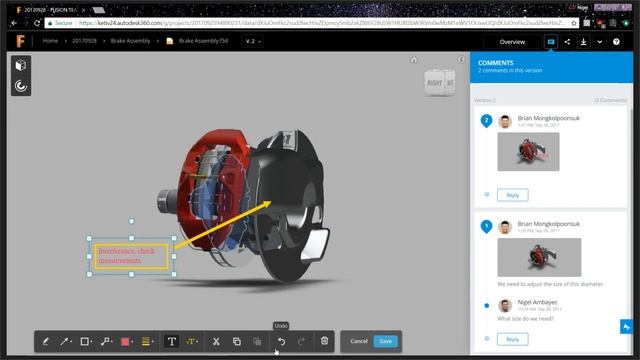
Task: Select the arrow markup tool
Action: [x=64, y=342]
